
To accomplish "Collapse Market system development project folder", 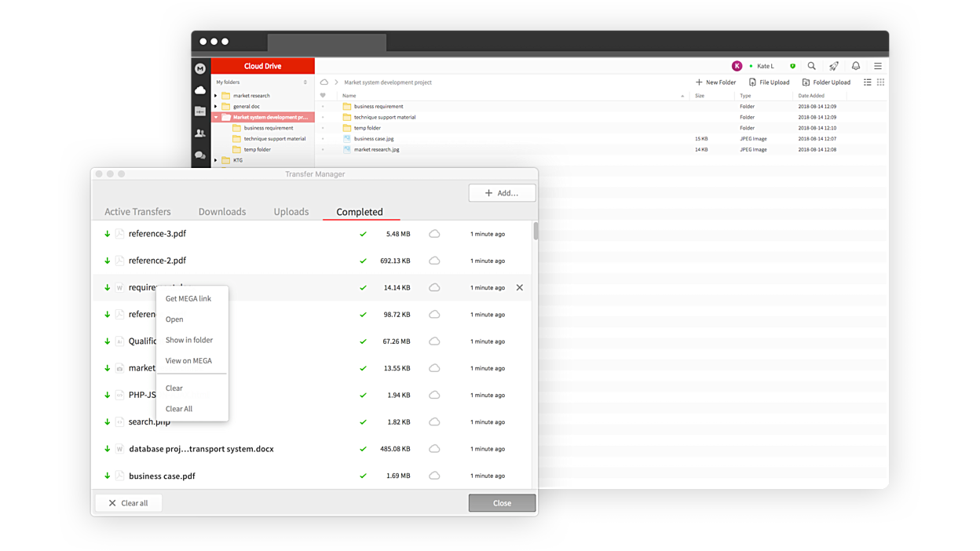I will pyautogui.click(x=216, y=117).
